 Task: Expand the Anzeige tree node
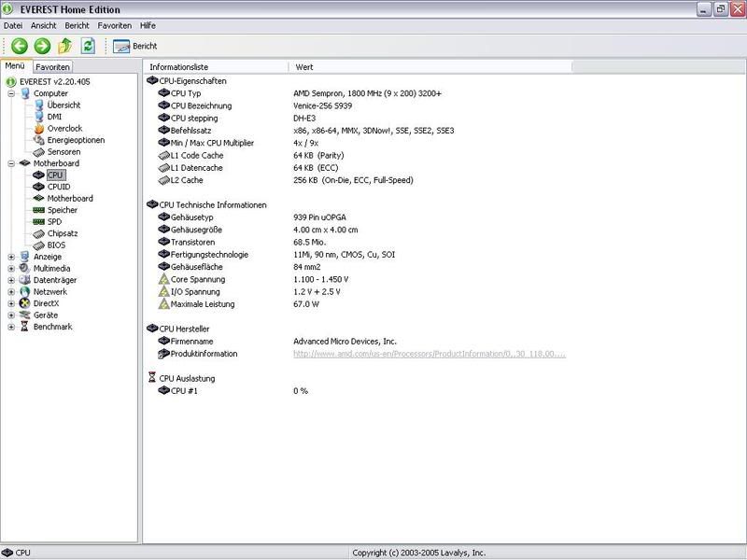click(x=11, y=258)
